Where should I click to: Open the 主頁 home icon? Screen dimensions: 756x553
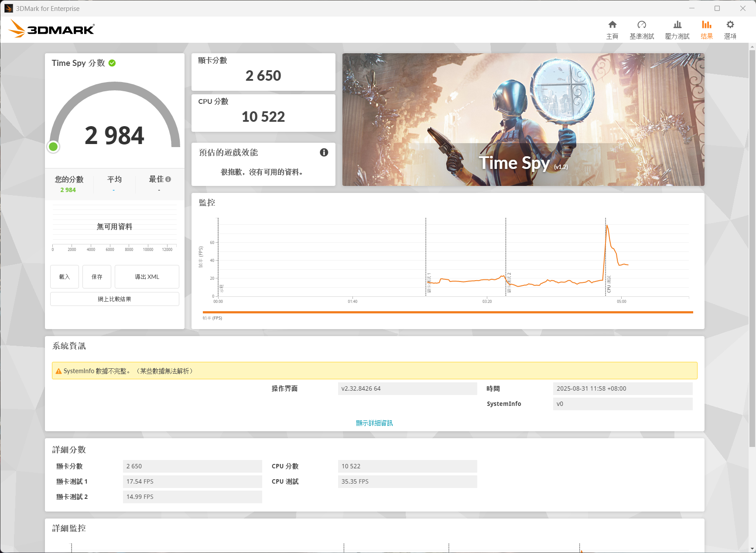tap(612, 25)
